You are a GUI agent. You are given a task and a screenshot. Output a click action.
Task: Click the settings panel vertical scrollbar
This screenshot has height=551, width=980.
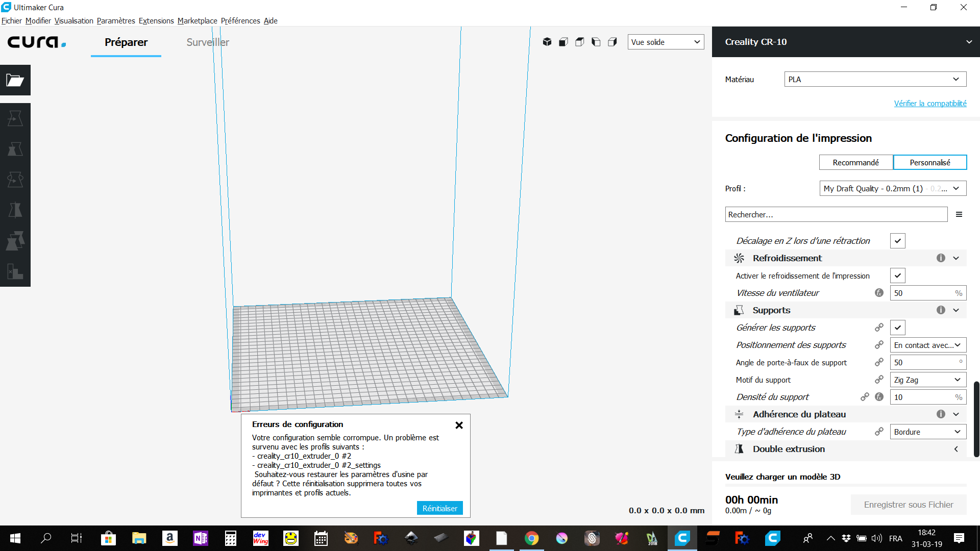pyautogui.click(x=976, y=419)
